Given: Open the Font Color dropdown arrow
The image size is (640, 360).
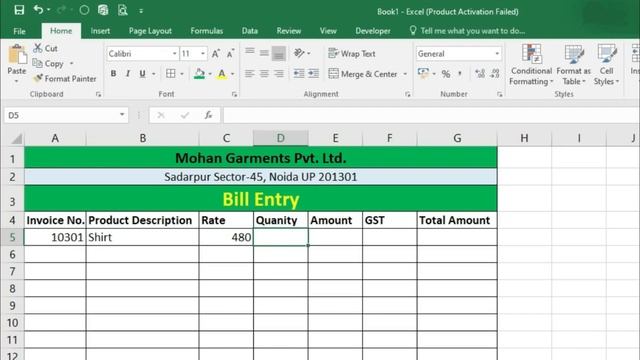Looking at the screenshot, I should (233, 74).
